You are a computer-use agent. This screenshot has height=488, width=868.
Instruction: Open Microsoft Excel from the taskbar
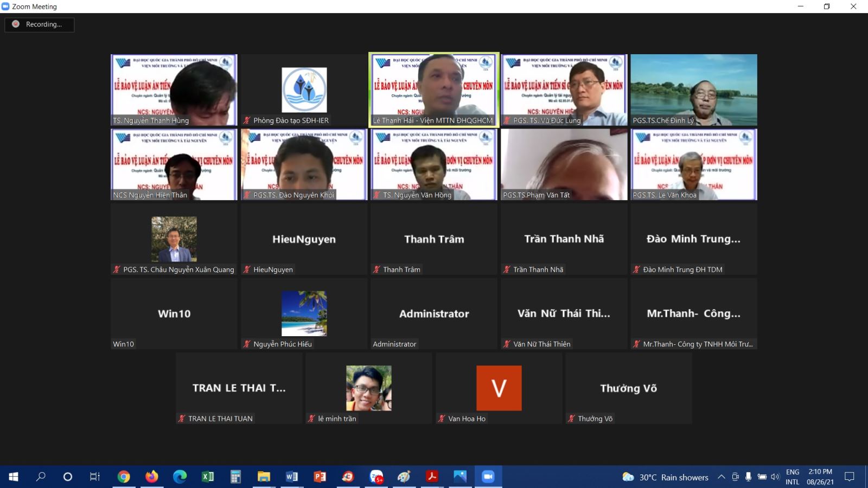click(208, 477)
